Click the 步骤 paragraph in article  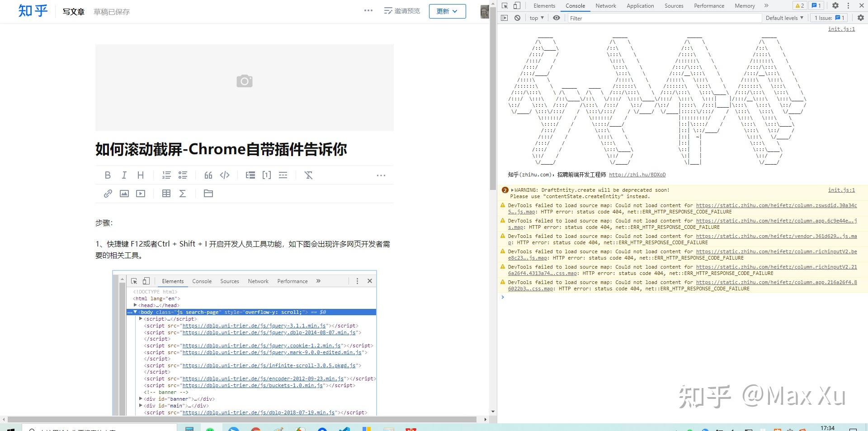tap(104, 223)
